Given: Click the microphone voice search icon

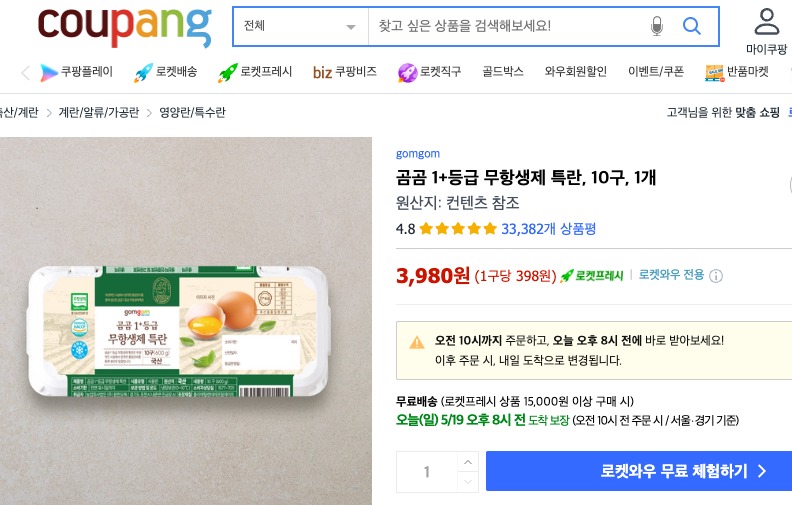Looking at the screenshot, I should click(x=657, y=26).
